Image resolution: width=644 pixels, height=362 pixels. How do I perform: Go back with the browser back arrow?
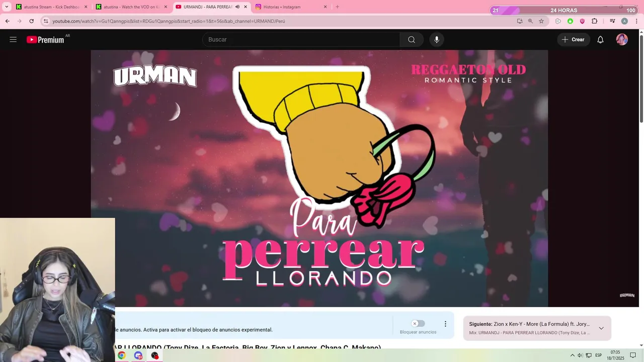click(x=7, y=21)
